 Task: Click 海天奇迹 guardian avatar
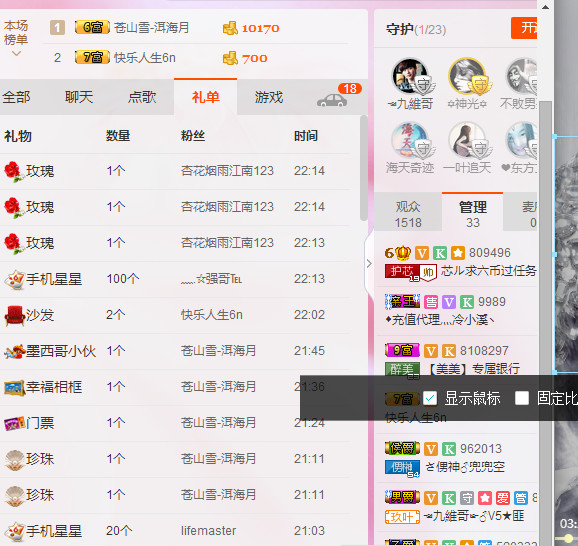410,141
